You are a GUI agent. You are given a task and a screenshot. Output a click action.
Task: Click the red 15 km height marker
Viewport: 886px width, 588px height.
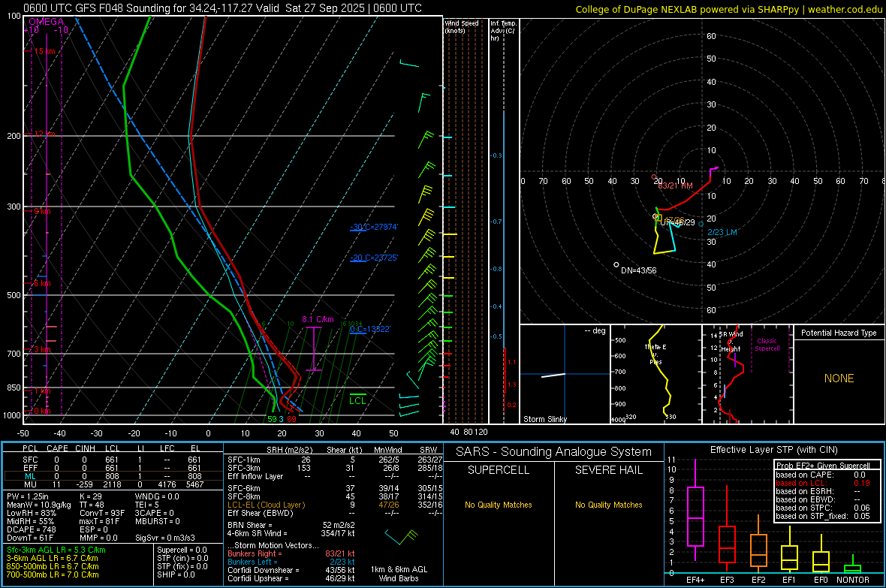click(44, 51)
